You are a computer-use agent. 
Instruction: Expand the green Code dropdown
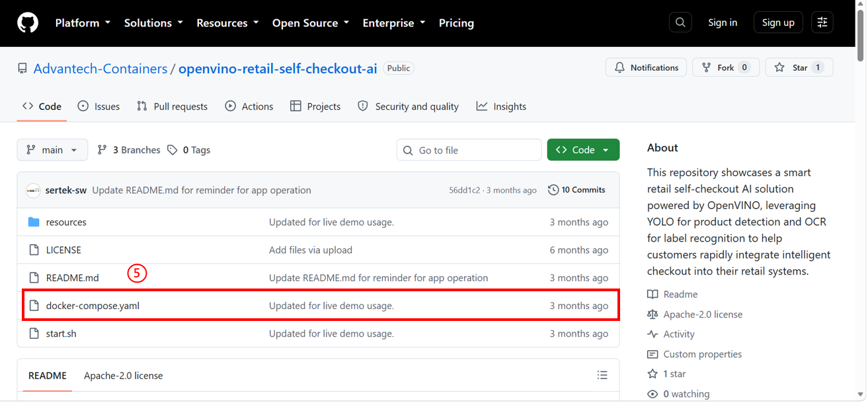(583, 150)
